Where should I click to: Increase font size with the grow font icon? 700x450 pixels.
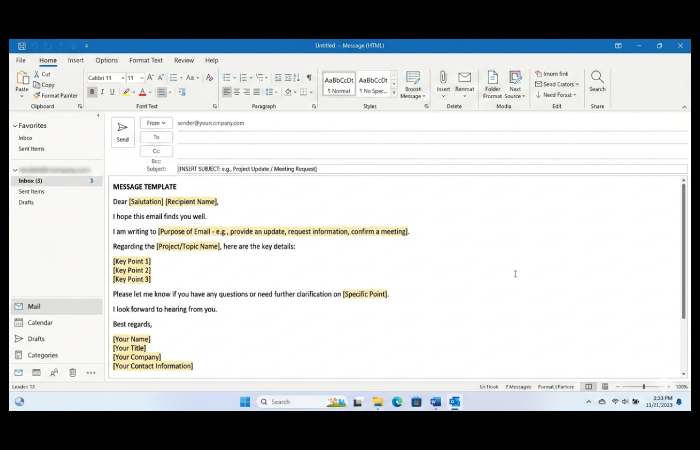150,77
